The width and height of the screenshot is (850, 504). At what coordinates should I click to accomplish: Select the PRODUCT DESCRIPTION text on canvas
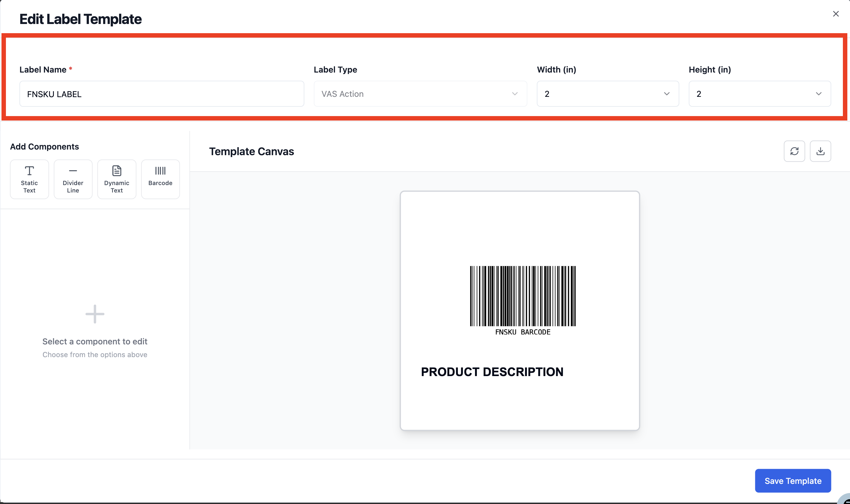point(492,372)
